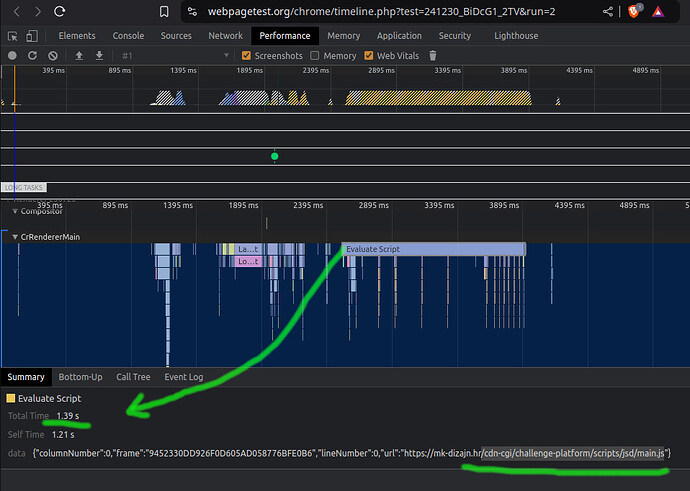Click the load profile upload arrow icon
The image size is (690, 491).
(x=80, y=56)
